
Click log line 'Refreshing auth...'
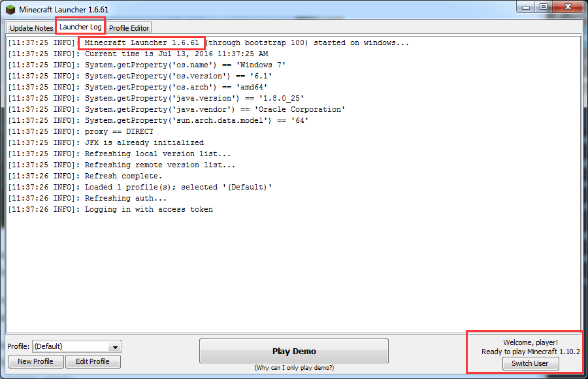pyautogui.click(x=88, y=198)
